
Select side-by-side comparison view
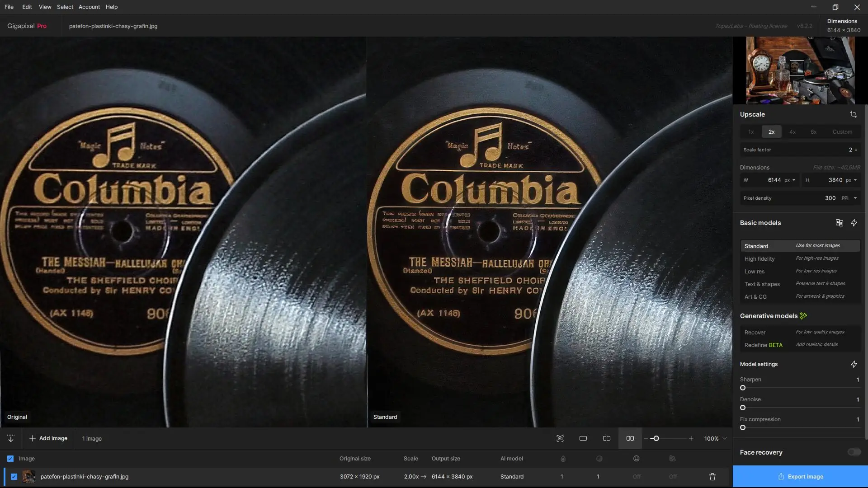pyautogui.click(x=630, y=438)
